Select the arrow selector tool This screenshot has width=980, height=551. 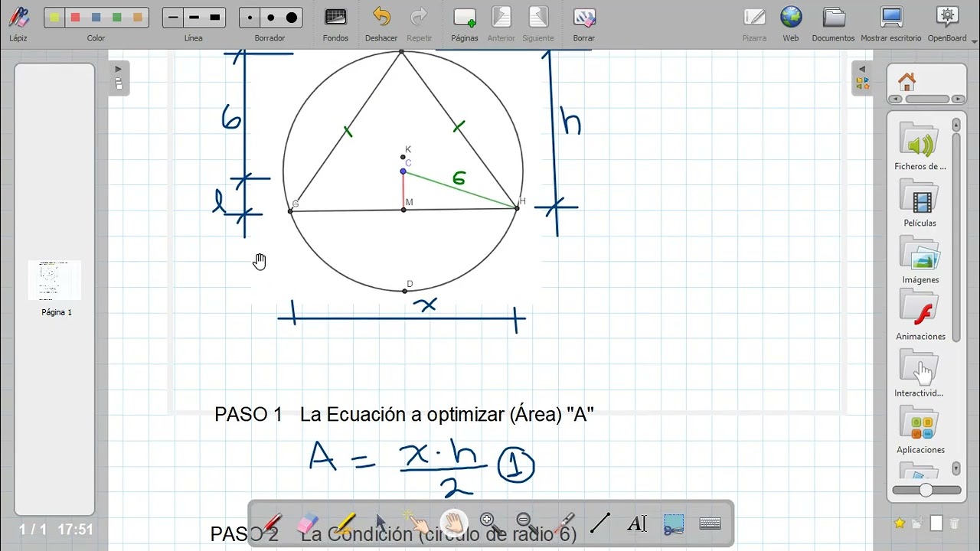click(x=381, y=523)
